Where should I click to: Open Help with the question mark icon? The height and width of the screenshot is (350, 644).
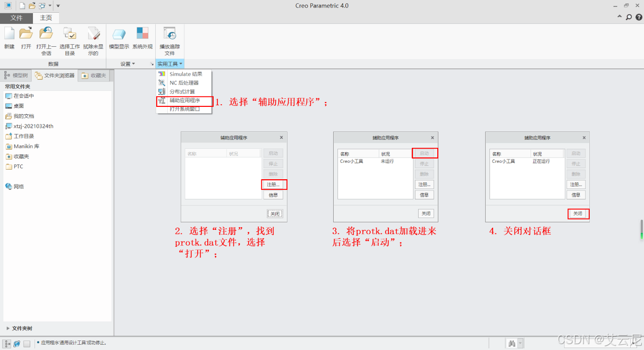pyautogui.click(x=639, y=17)
